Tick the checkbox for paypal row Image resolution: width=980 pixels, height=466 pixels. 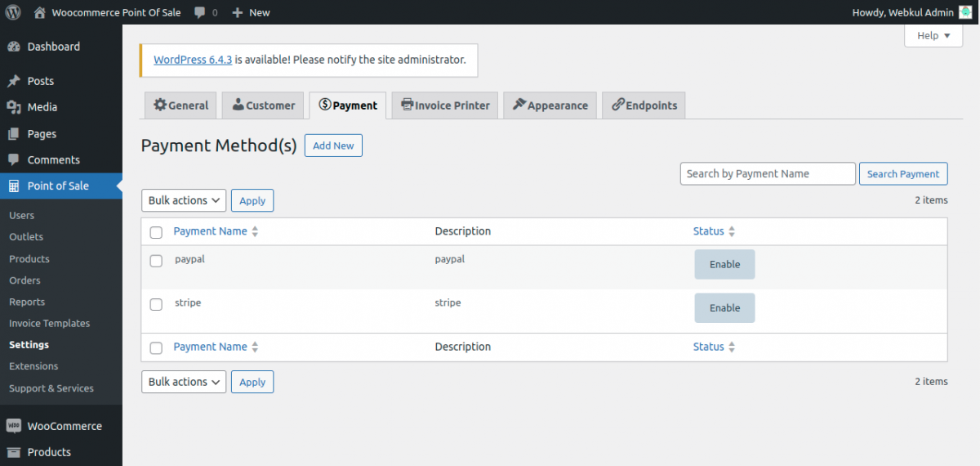click(156, 261)
